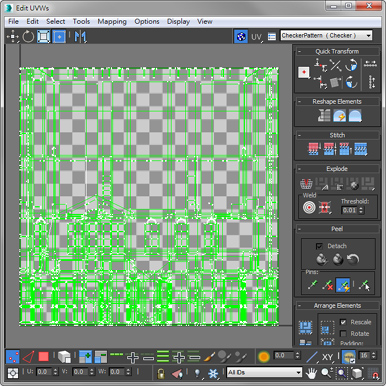Click the Soft Selection falloff value field
The width and height of the screenshot is (386, 386).
click(284, 356)
